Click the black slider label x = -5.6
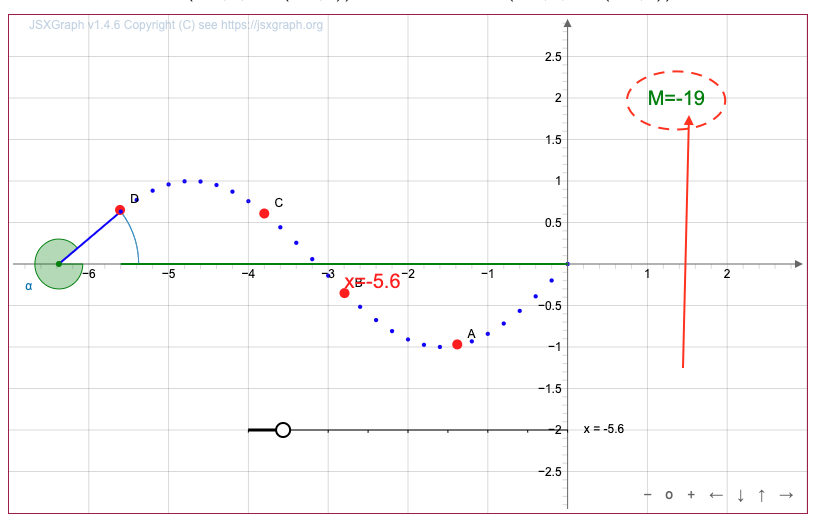The image size is (817, 526). tap(604, 429)
